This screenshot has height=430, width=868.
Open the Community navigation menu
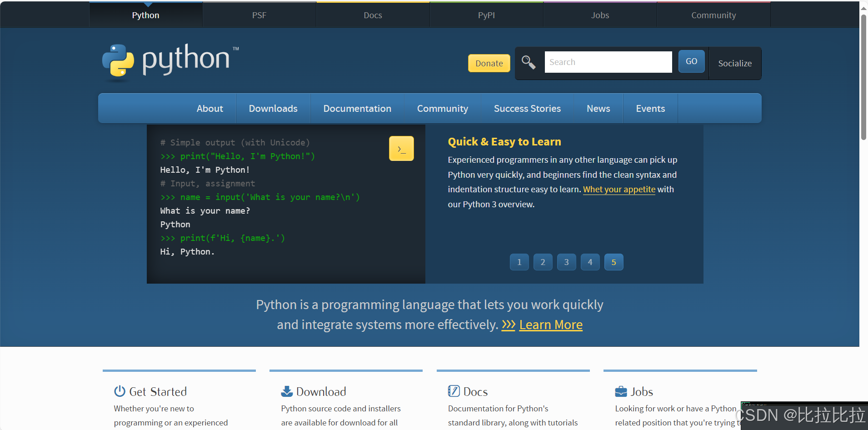pos(443,108)
